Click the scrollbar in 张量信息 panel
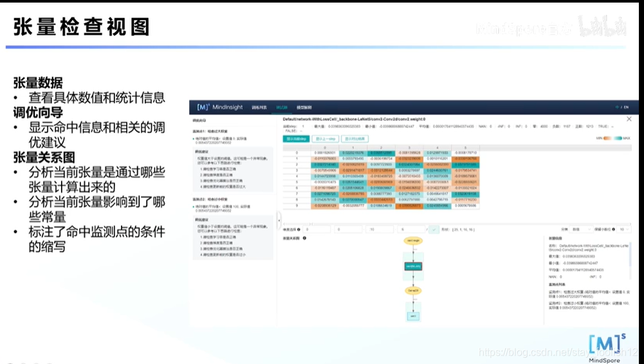The height and width of the screenshot is (364, 644). point(630,255)
